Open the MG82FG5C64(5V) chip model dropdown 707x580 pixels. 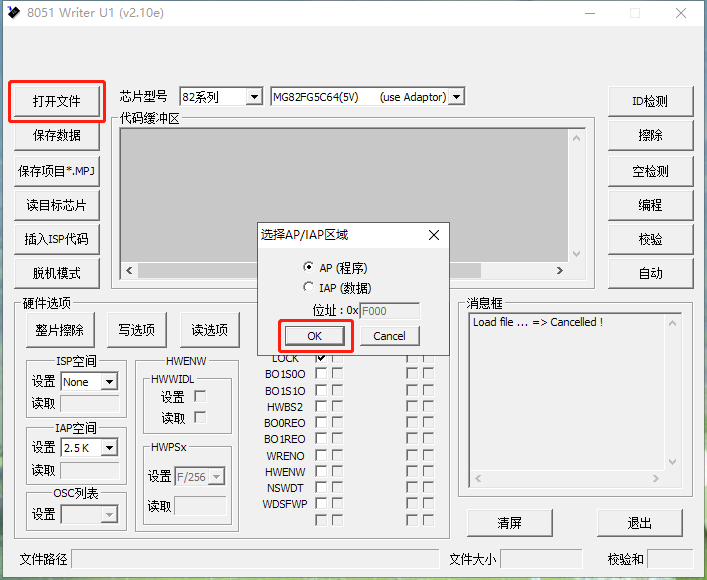click(457, 97)
